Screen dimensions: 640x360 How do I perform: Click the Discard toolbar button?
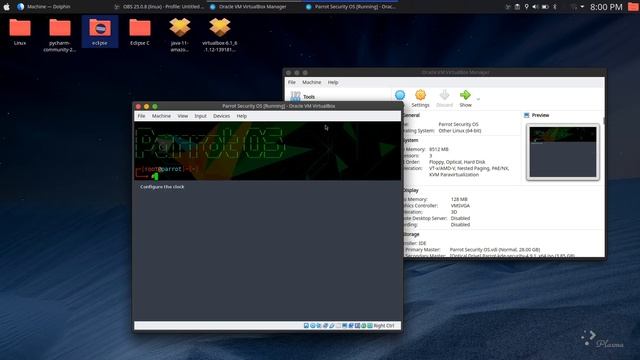coord(444,98)
